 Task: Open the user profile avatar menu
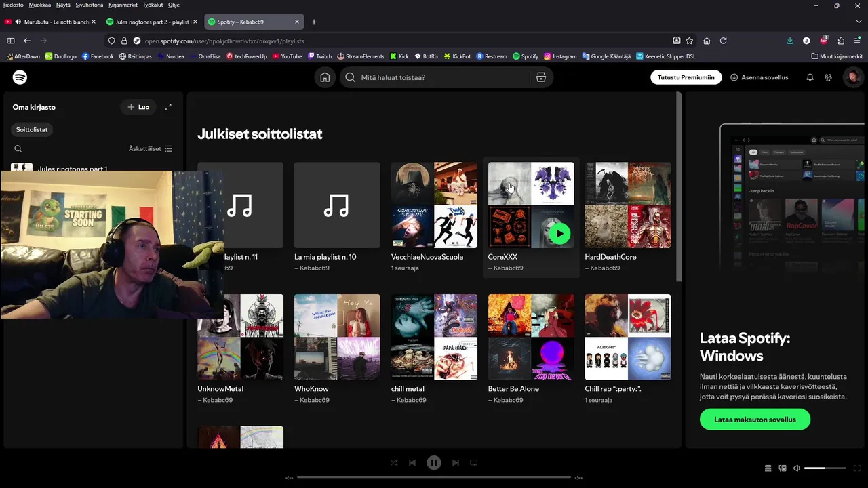[852, 77]
